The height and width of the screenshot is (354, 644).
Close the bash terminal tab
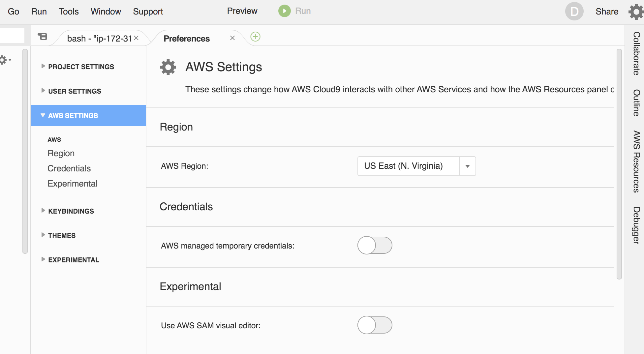136,38
